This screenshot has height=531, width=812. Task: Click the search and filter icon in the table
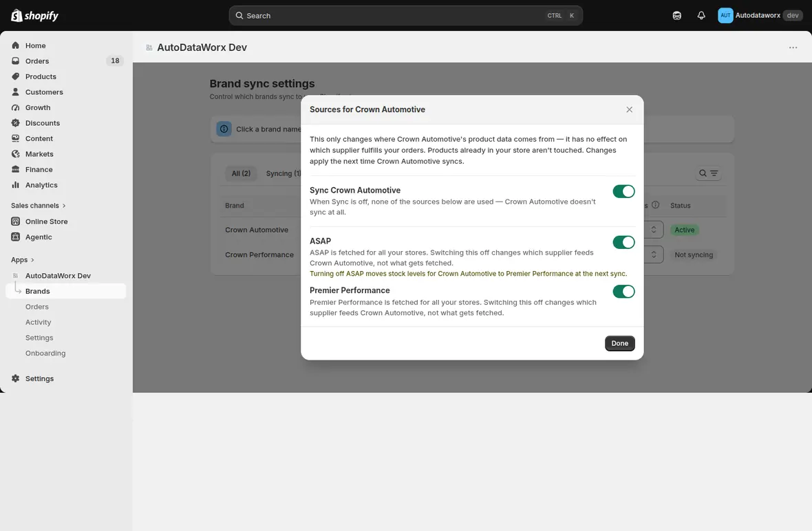708,173
